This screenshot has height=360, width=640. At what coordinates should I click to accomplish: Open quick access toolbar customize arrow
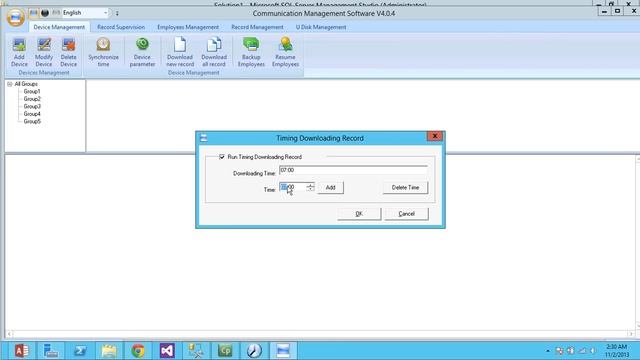pos(117,13)
